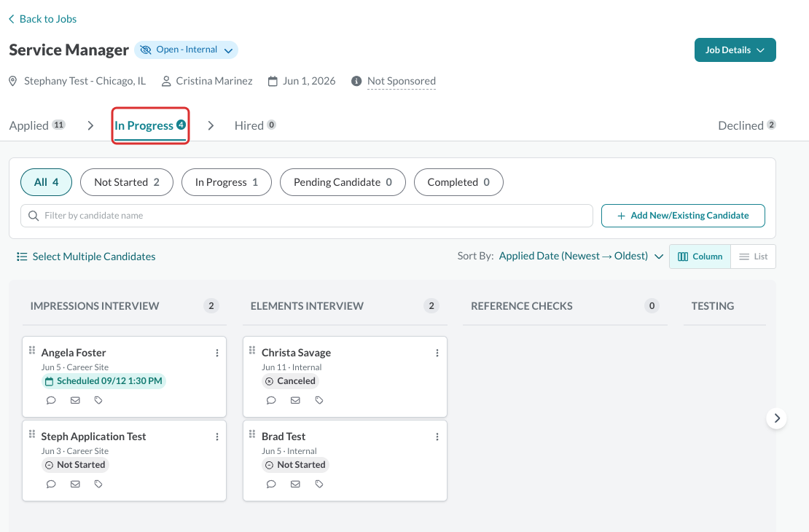Viewport: 809px width, 532px height.
Task: Filter by Pending Candidate pill
Action: [343, 182]
